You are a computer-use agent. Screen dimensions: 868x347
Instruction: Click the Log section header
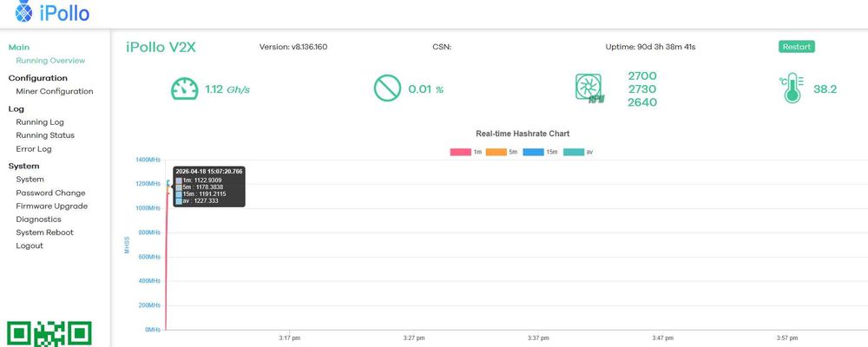coord(16,109)
